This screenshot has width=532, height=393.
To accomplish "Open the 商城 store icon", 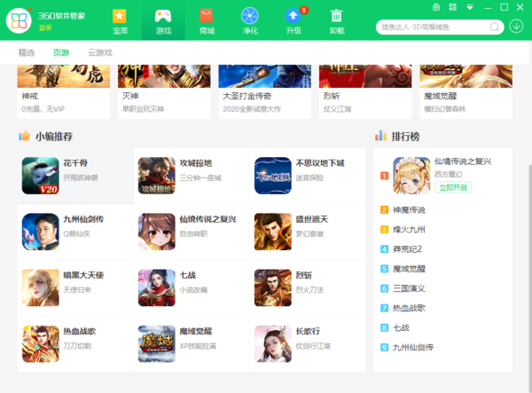I will (x=207, y=16).
